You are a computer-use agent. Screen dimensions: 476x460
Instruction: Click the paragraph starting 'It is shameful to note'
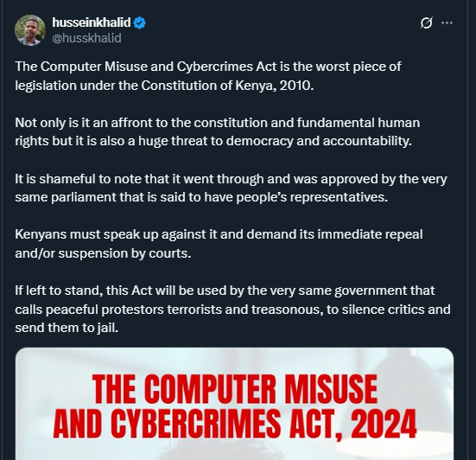click(x=231, y=188)
